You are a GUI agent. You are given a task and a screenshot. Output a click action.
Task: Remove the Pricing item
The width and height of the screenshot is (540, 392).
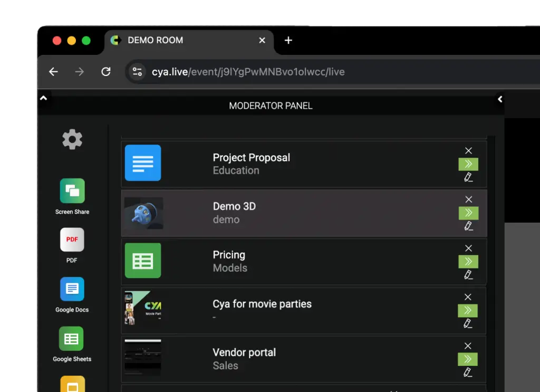click(x=468, y=248)
